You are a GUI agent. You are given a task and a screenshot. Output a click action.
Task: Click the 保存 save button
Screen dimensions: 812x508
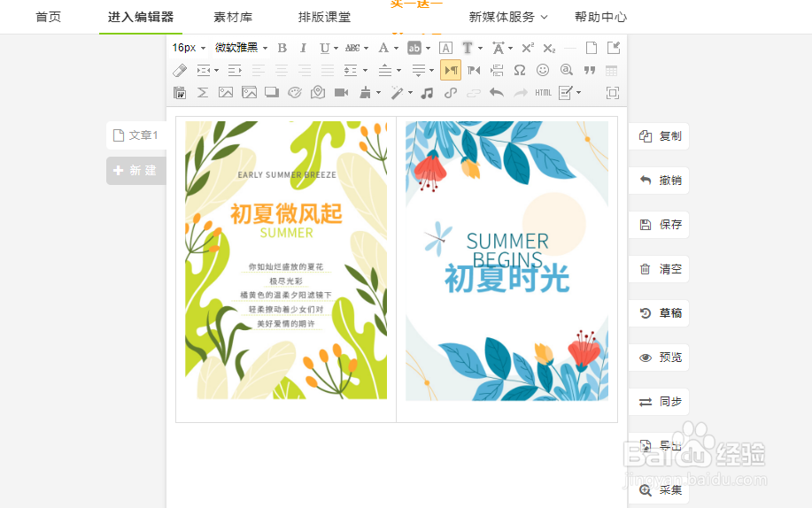[659, 225]
